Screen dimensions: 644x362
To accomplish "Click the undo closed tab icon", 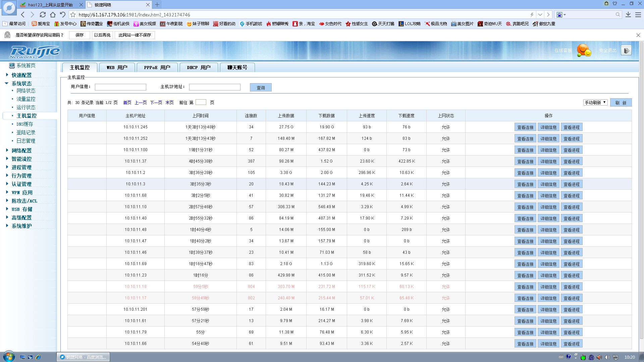I will click(x=63, y=15).
